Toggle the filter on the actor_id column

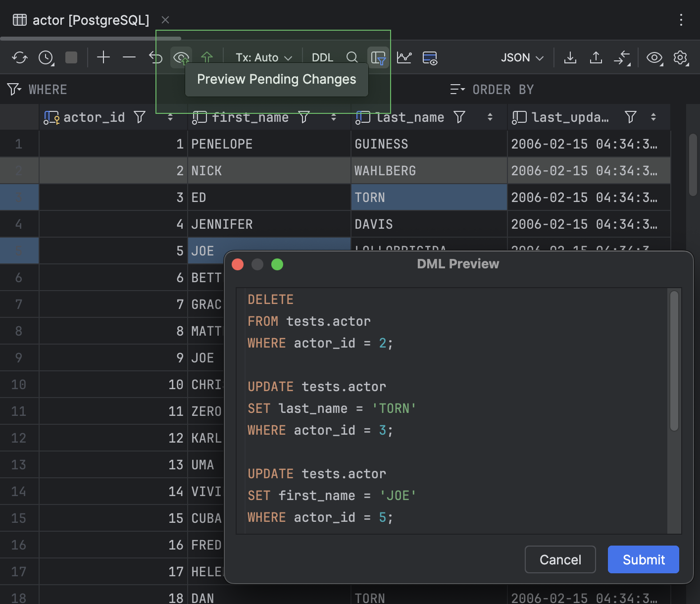pyautogui.click(x=139, y=117)
